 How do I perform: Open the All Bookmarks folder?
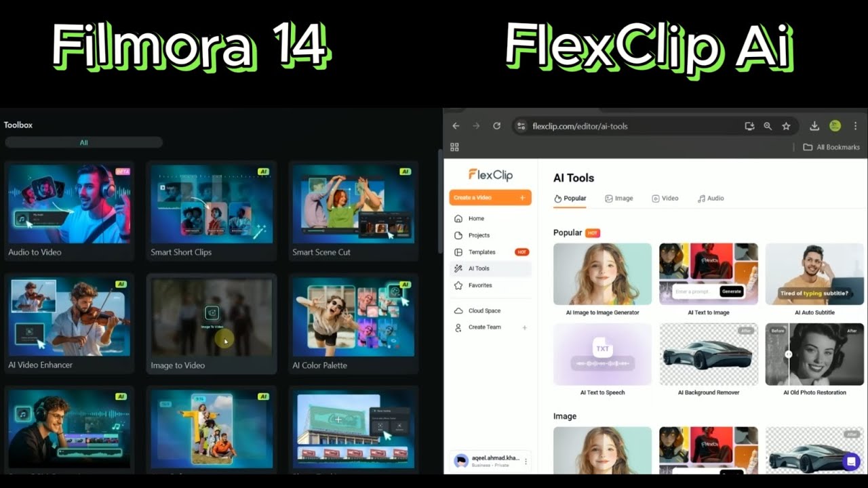point(831,147)
